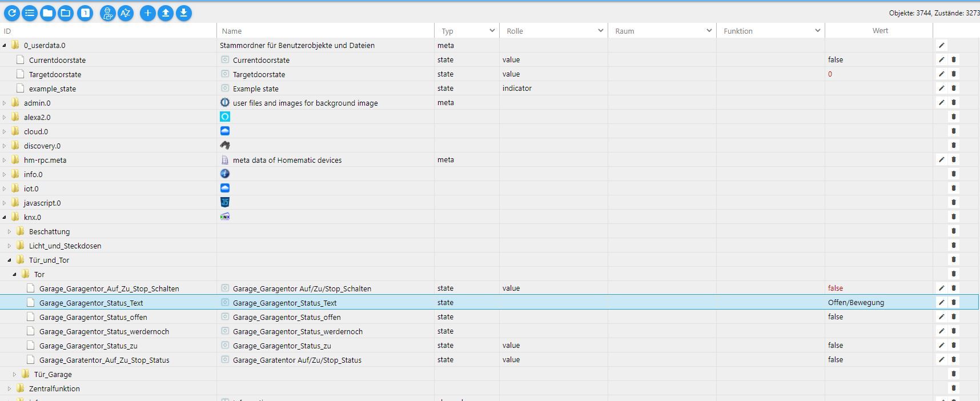Click the knx.0 adapter logo icon
Viewport: 980px width, 401px height.
(225, 216)
